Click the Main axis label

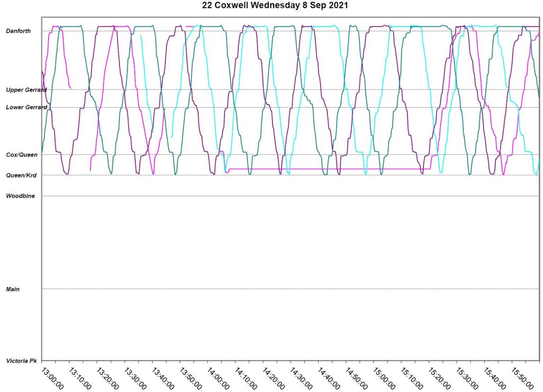tap(13, 290)
